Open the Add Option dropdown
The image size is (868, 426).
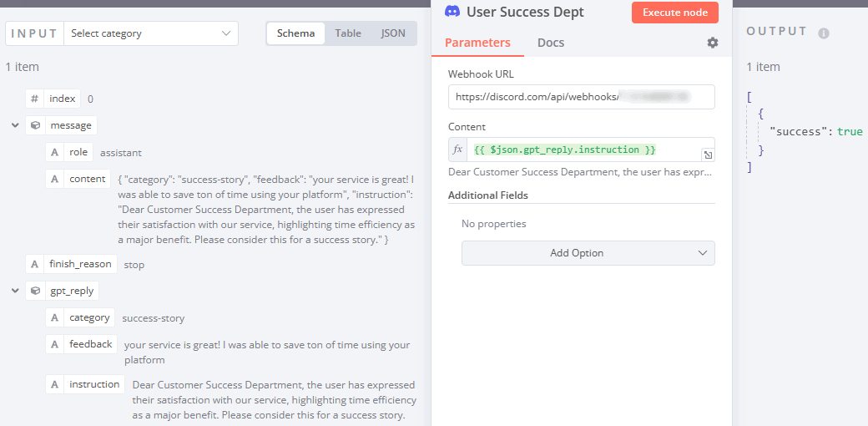588,253
